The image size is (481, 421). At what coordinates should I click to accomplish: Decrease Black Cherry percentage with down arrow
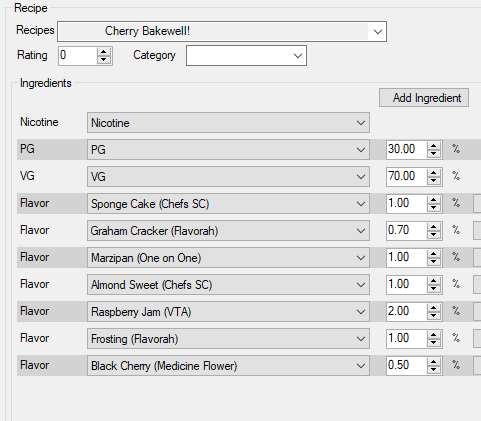434,370
